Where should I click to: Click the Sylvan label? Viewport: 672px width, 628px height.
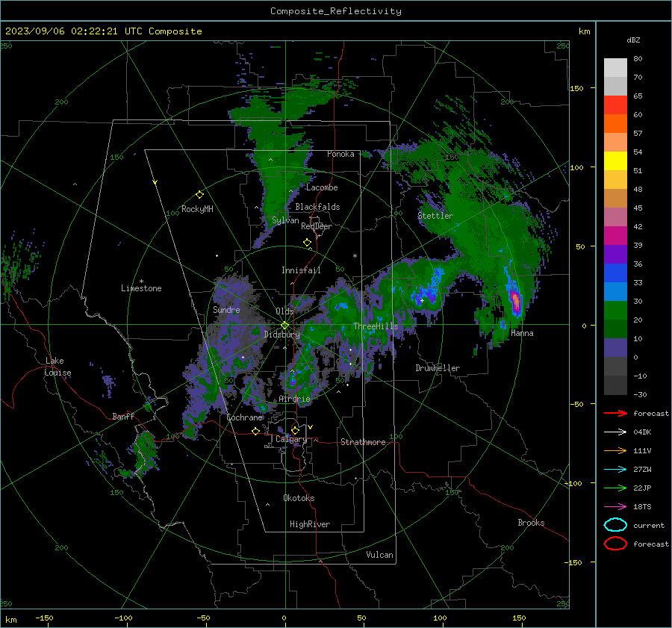pos(285,220)
